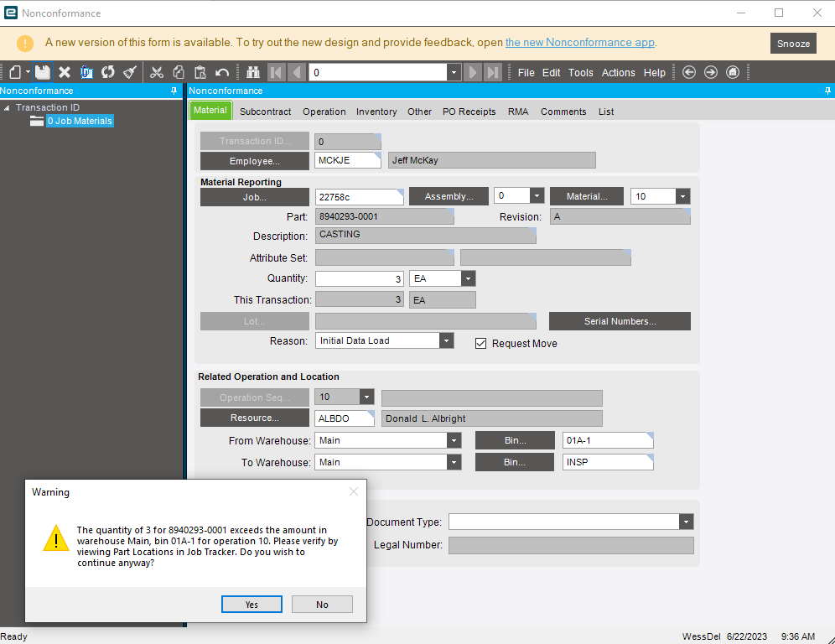Open the File menu
835x644 pixels.
pos(526,72)
